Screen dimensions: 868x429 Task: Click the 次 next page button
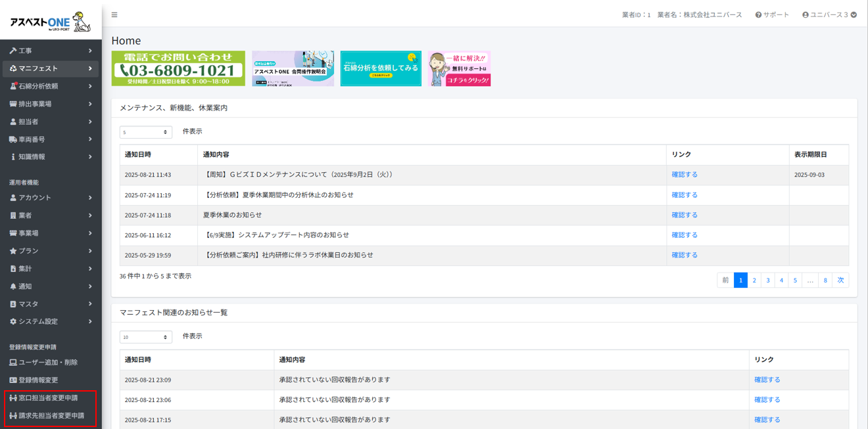(x=840, y=281)
